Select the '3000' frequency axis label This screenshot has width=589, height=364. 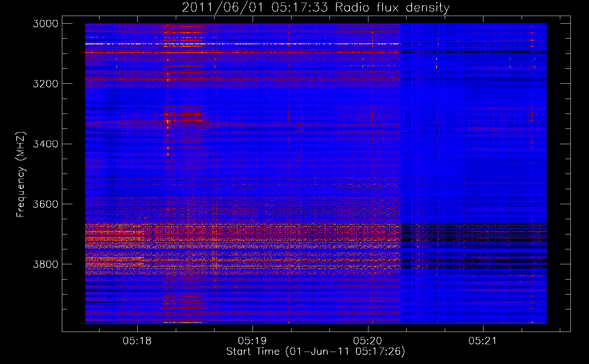coord(46,24)
